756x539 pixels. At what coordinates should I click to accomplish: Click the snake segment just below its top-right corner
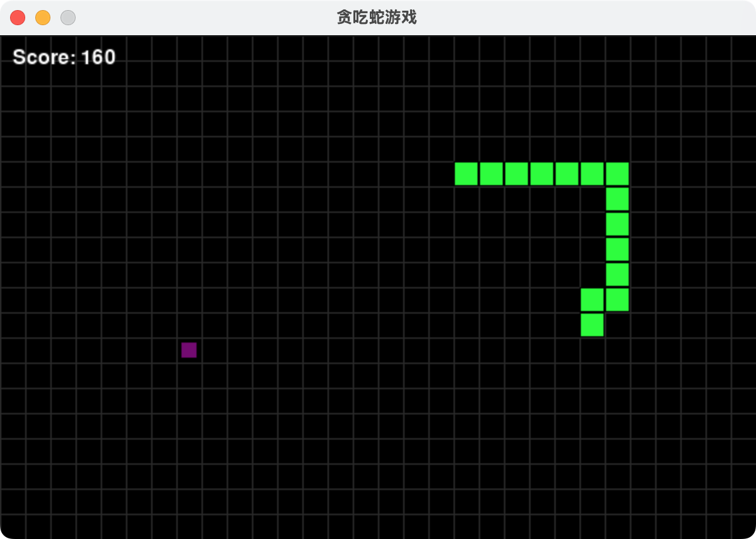[x=617, y=199]
